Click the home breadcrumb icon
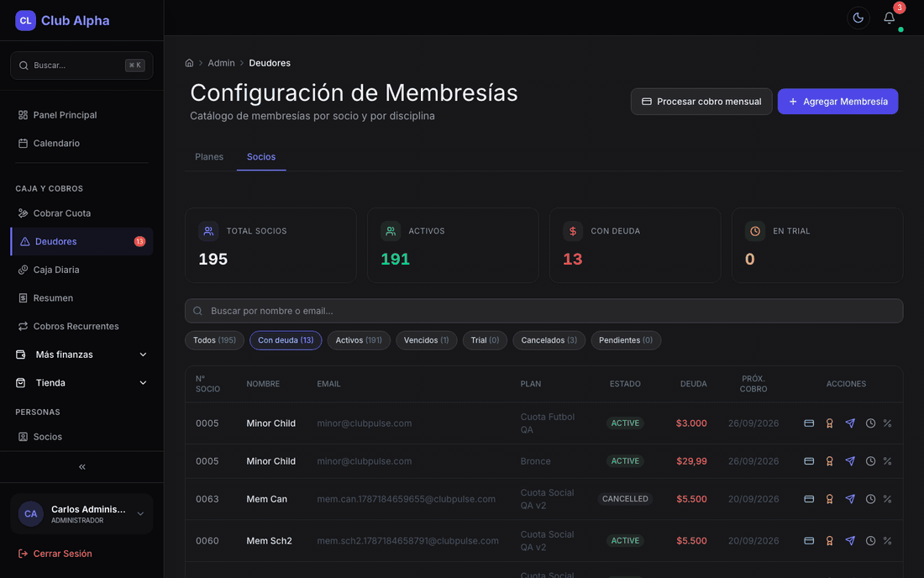Screen dimensions: 924x578 point(189,63)
